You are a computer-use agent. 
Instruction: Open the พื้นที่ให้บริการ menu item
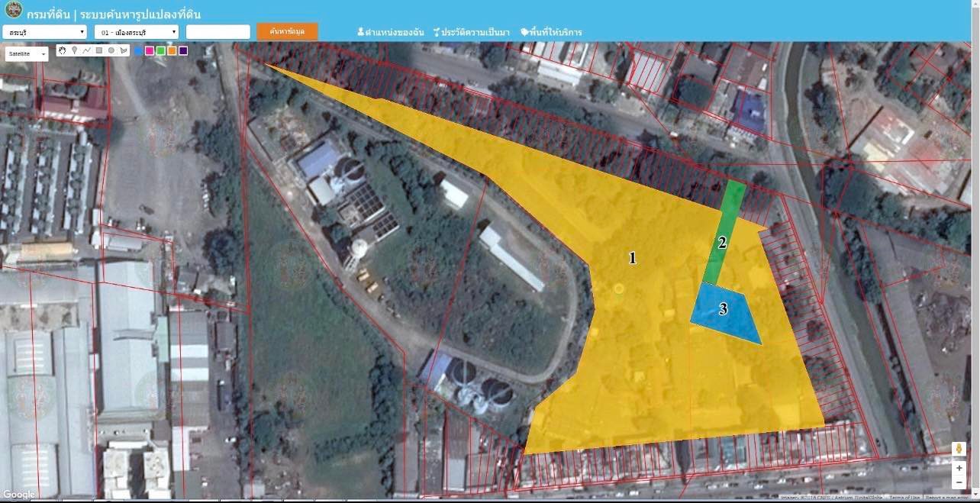[551, 32]
